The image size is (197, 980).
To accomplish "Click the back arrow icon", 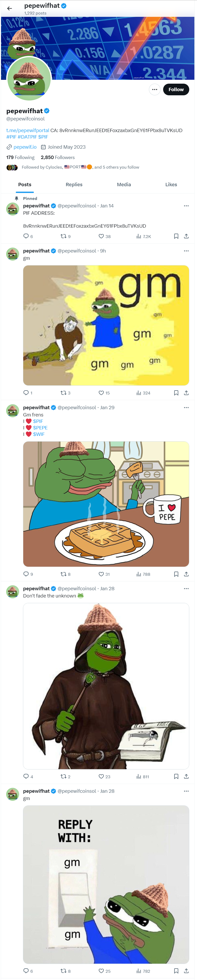I will point(10,8).
